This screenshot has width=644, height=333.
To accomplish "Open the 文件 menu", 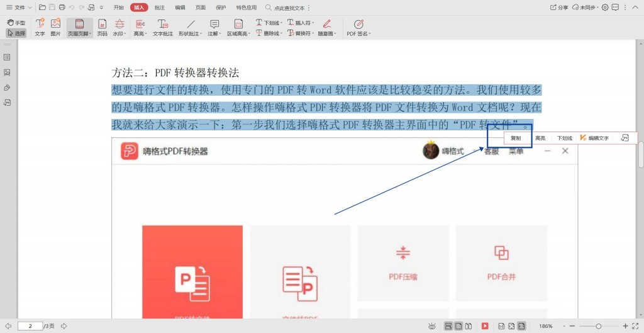I will pyautogui.click(x=18, y=8).
